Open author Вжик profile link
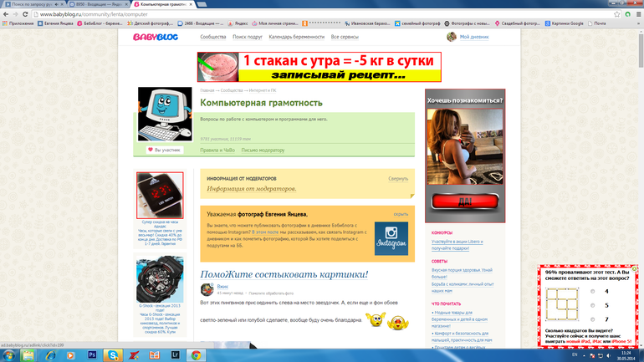The height and width of the screenshot is (362, 644). (x=222, y=287)
